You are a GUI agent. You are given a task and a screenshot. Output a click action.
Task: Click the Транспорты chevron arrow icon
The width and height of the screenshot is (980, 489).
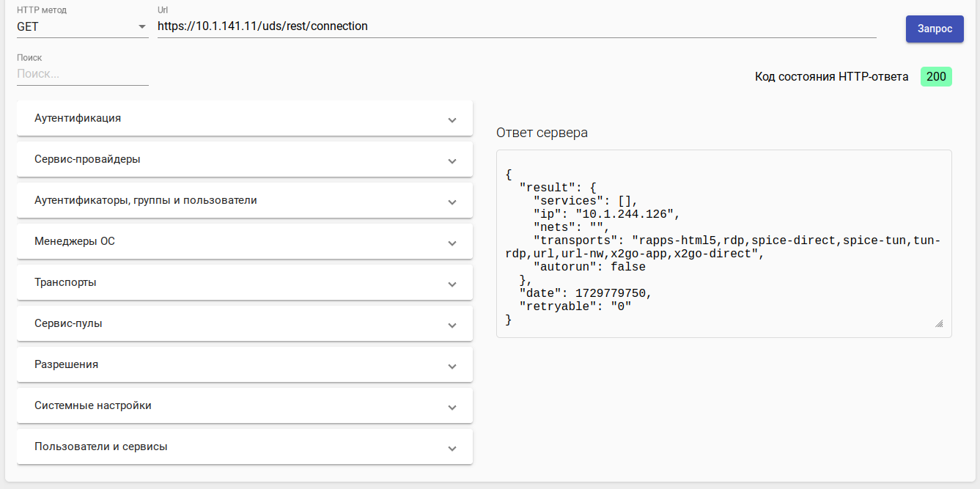coord(452,284)
